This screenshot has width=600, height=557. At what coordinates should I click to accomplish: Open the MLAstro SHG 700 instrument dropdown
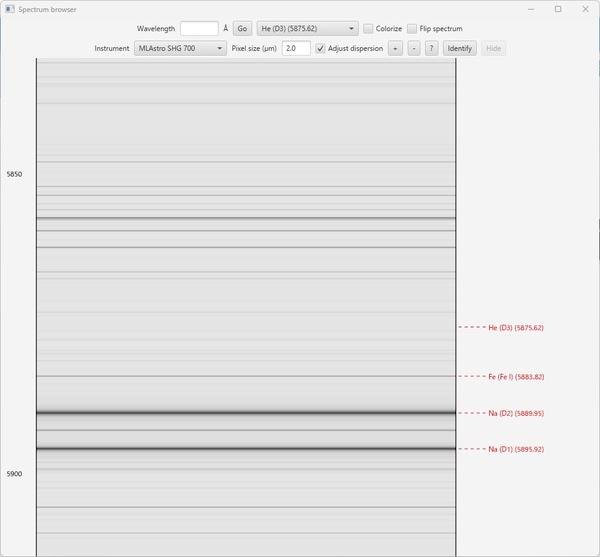[180, 49]
